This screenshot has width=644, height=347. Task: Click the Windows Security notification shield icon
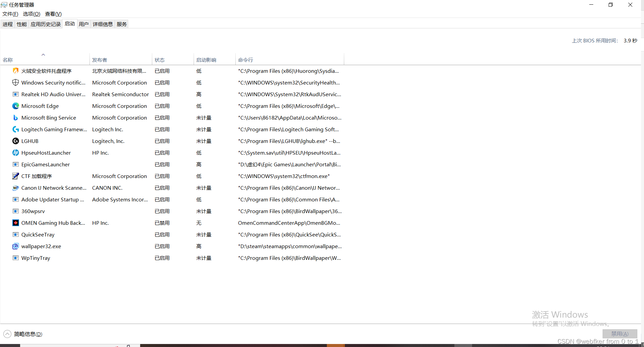pyautogui.click(x=15, y=82)
